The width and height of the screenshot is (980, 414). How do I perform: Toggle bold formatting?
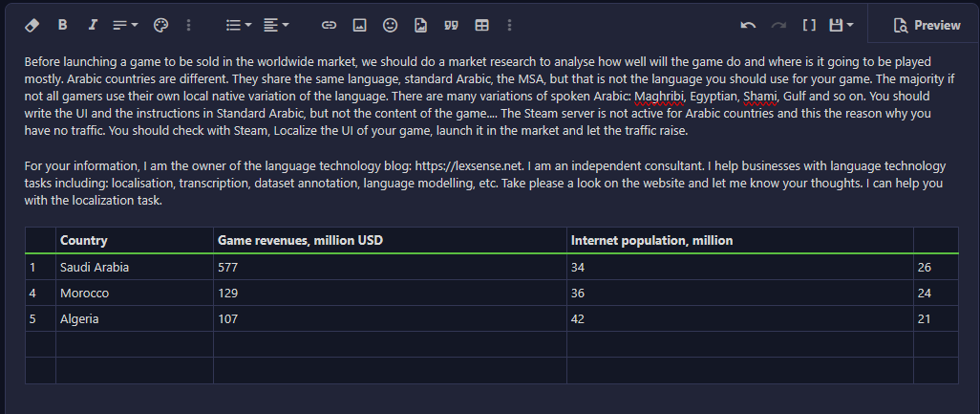pos(62,25)
